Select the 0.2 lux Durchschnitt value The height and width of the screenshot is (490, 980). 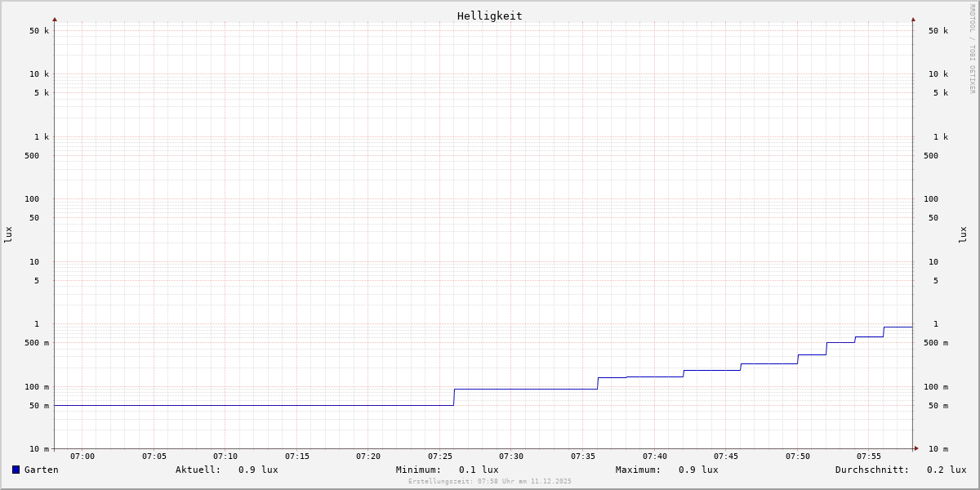[x=947, y=470]
